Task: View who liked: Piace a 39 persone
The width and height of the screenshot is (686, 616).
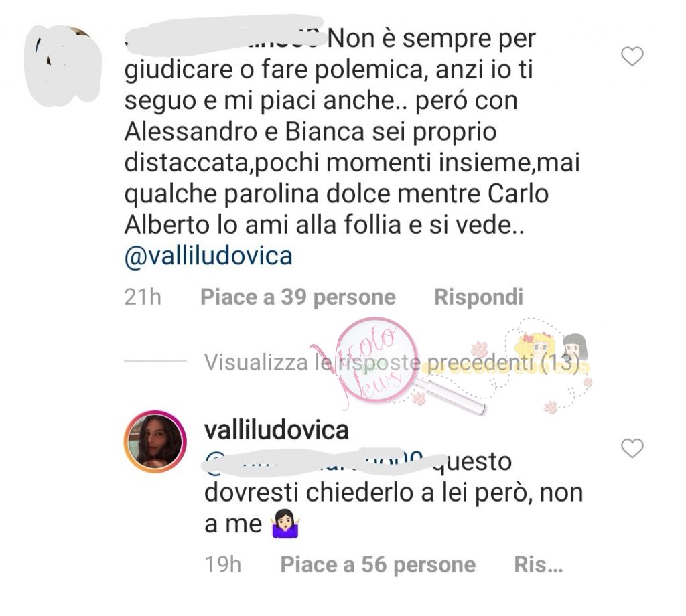Action: coord(298,297)
